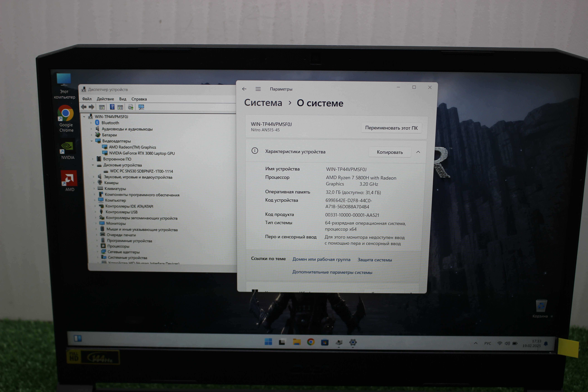
Task: Expand the Батареи tree node
Action: (x=92, y=135)
